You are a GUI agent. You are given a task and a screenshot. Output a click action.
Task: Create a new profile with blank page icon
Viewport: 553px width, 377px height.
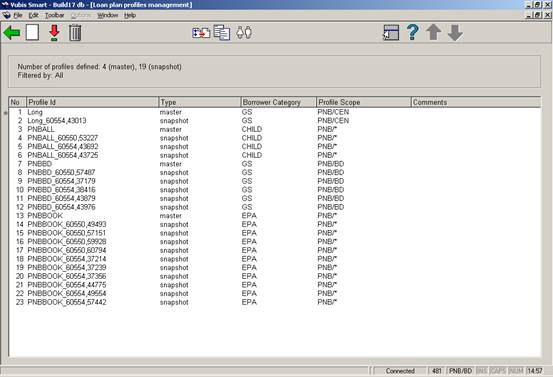[32, 33]
